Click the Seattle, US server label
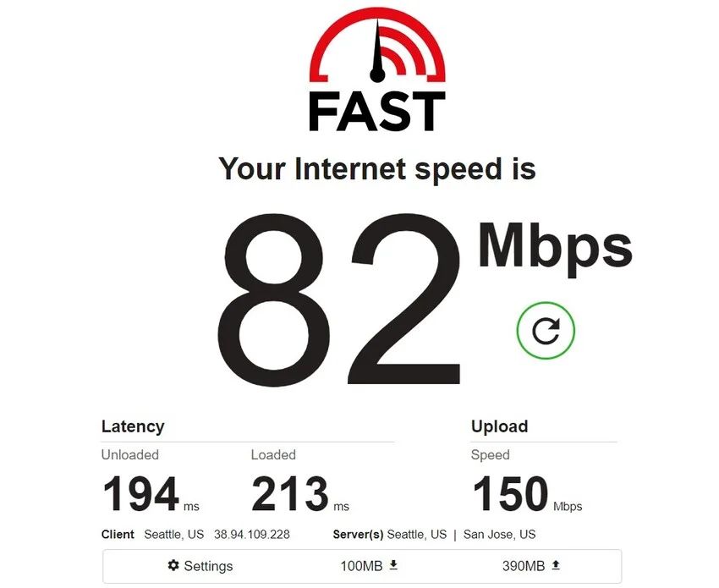 [417, 535]
